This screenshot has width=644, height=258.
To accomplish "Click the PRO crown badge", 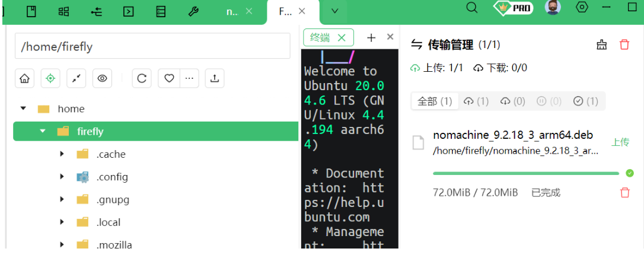I will pos(514,8).
